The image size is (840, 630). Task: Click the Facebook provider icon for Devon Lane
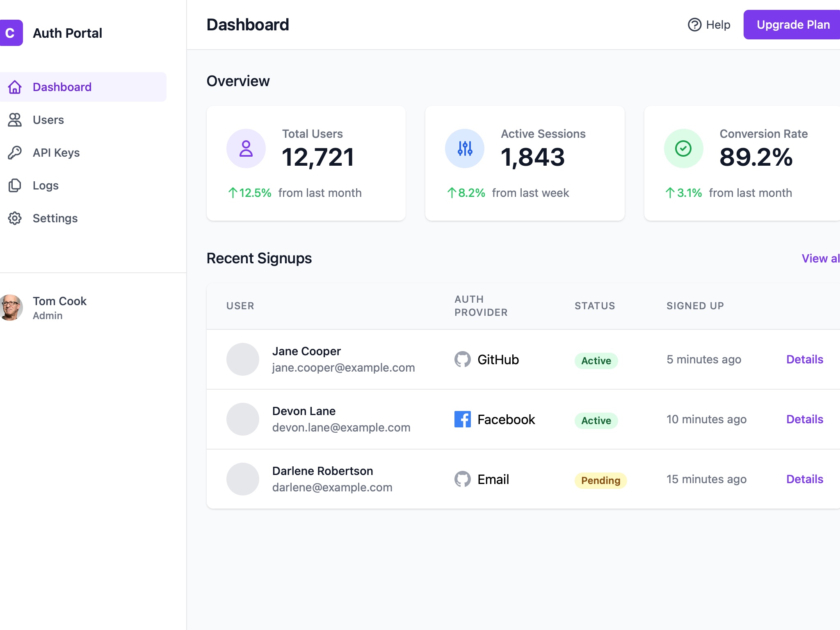[463, 419]
